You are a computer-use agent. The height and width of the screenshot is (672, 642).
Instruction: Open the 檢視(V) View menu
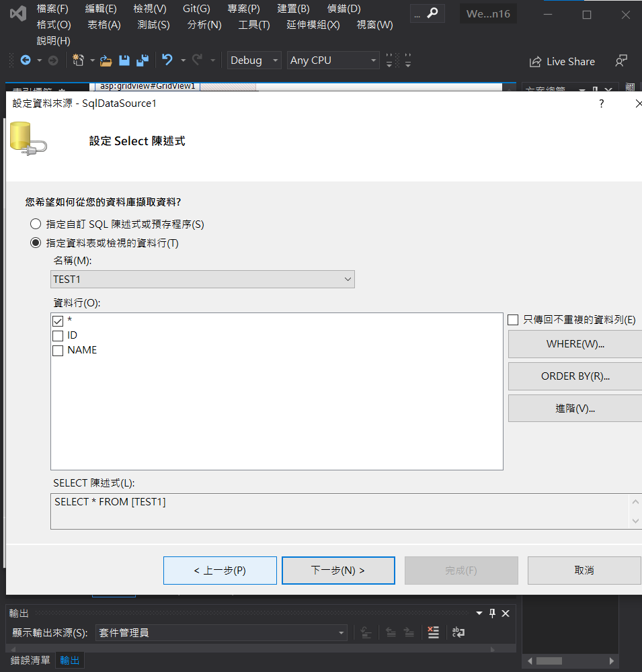point(150,9)
